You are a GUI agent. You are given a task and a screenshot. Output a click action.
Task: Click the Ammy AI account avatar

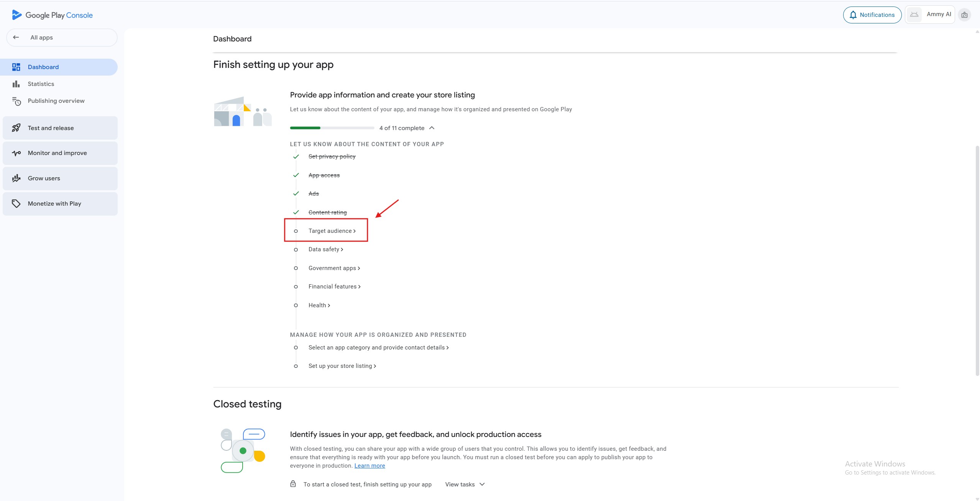[x=914, y=15]
